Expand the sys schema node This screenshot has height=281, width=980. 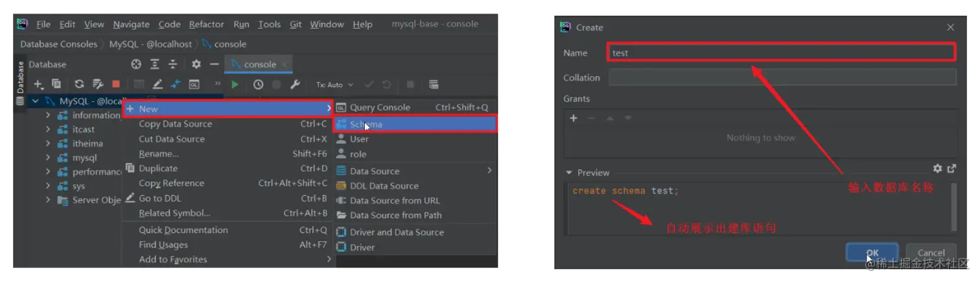coord(48,186)
